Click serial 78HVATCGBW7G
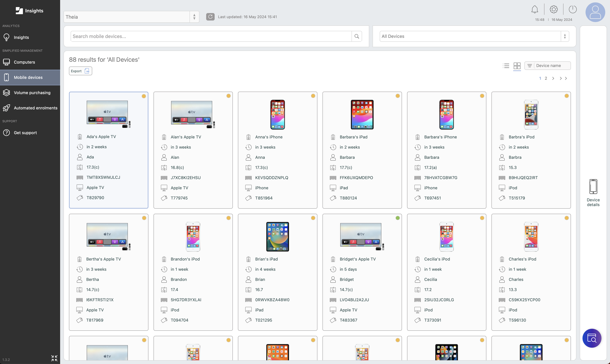The height and width of the screenshot is (364, 610). click(441, 178)
